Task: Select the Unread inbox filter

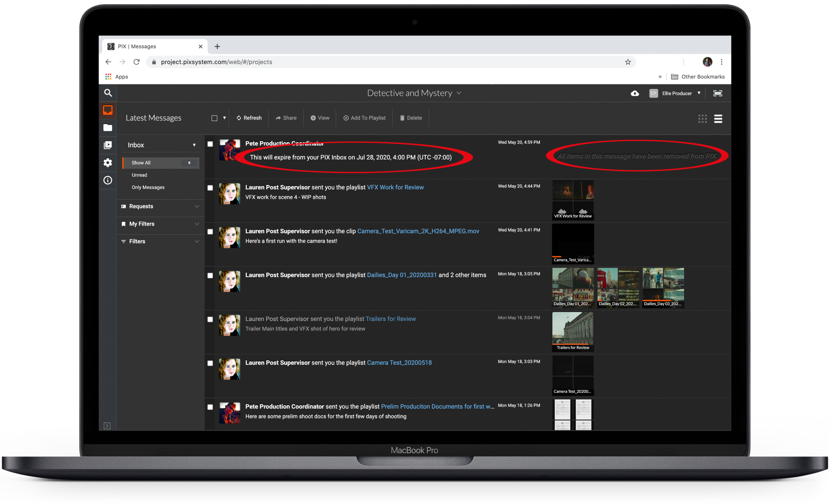Action: pos(139,175)
